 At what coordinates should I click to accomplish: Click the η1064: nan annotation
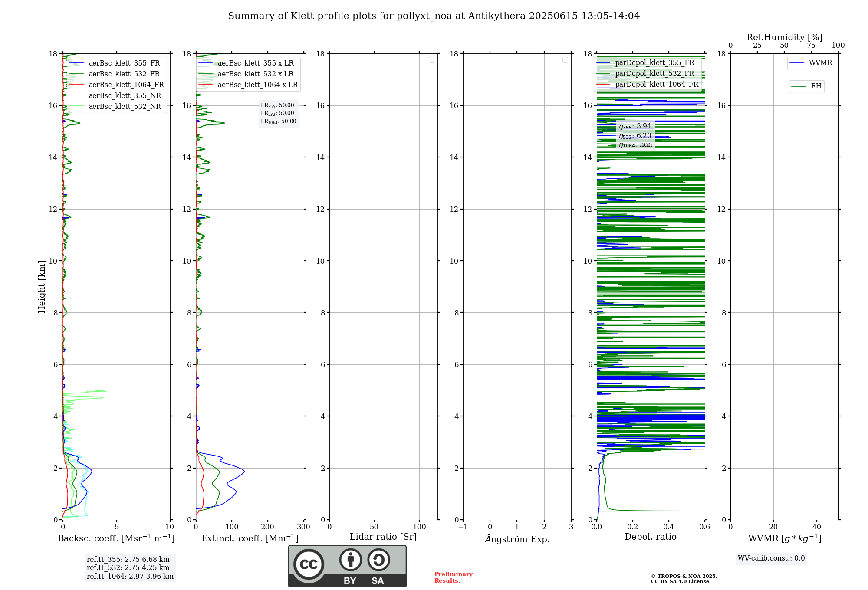pyautogui.click(x=635, y=144)
